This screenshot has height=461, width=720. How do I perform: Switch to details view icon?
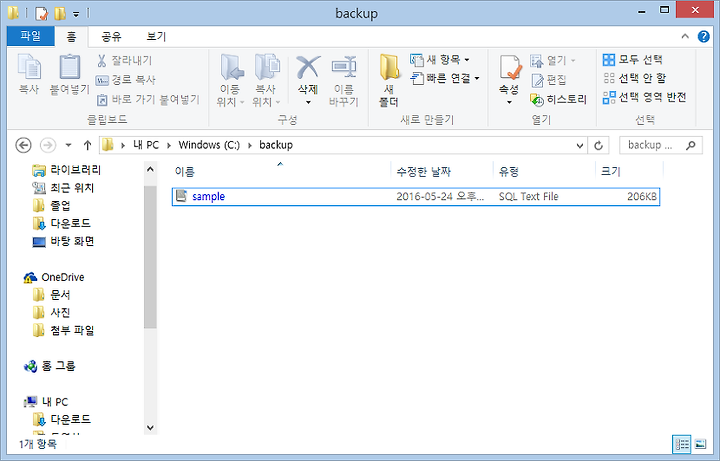coord(681,444)
